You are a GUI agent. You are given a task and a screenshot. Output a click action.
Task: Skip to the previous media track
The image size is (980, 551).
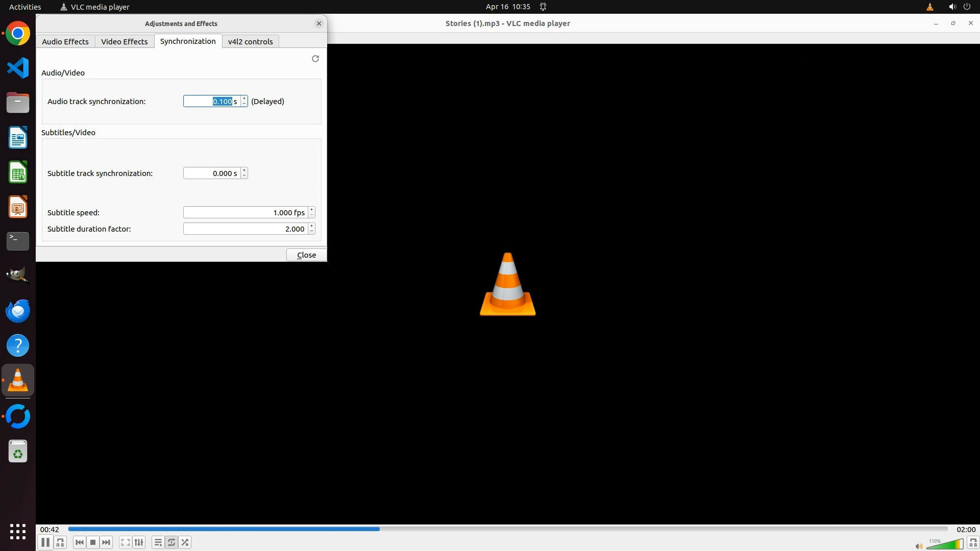point(79,542)
